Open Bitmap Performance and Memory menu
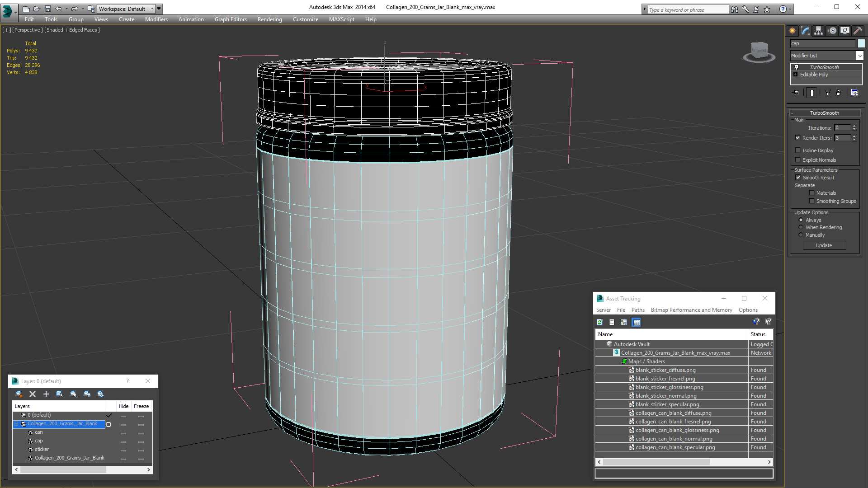Viewport: 868px width, 488px height. (691, 310)
